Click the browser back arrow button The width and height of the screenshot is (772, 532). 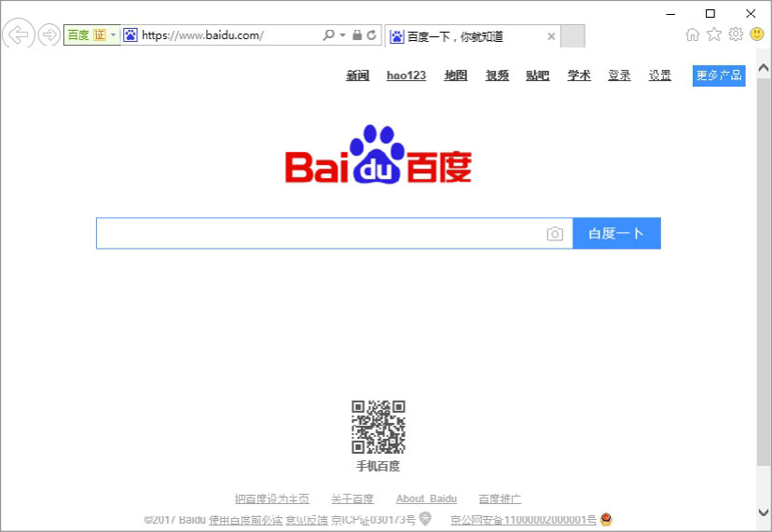pyautogui.click(x=19, y=34)
